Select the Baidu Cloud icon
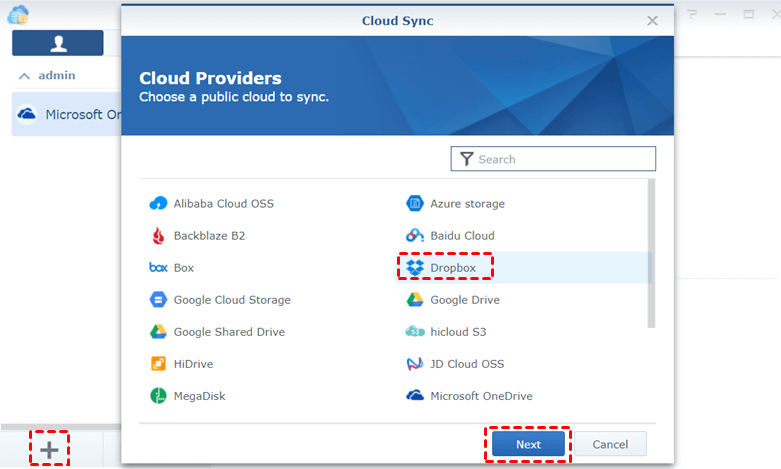781x469 pixels. pyautogui.click(x=415, y=236)
